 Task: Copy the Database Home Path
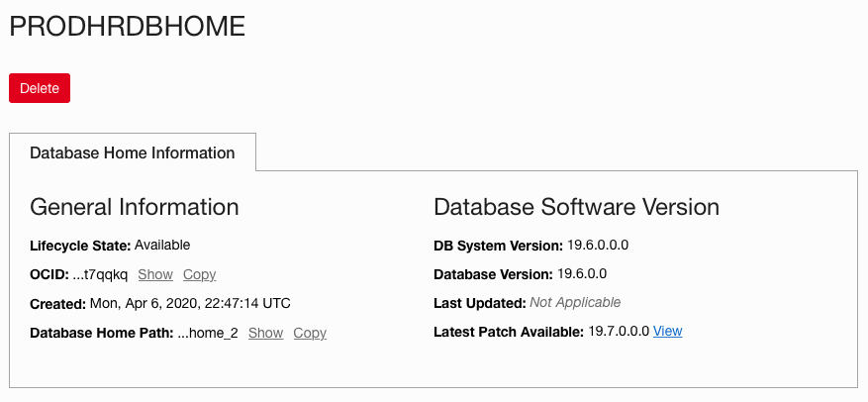point(310,333)
